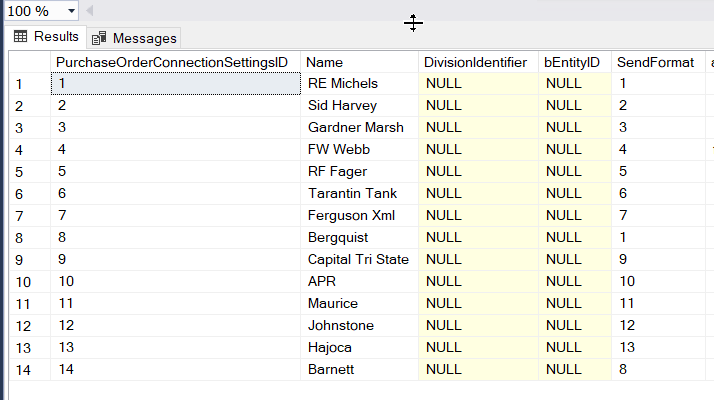Click SendFormat value 8 in Barnett row
This screenshot has width=714, height=400.
[658, 369]
